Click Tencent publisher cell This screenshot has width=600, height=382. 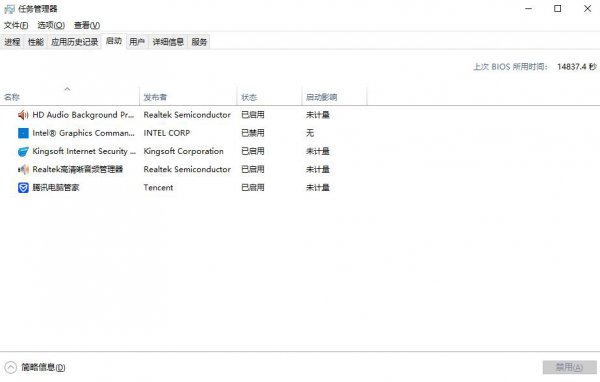(x=158, y=187)
